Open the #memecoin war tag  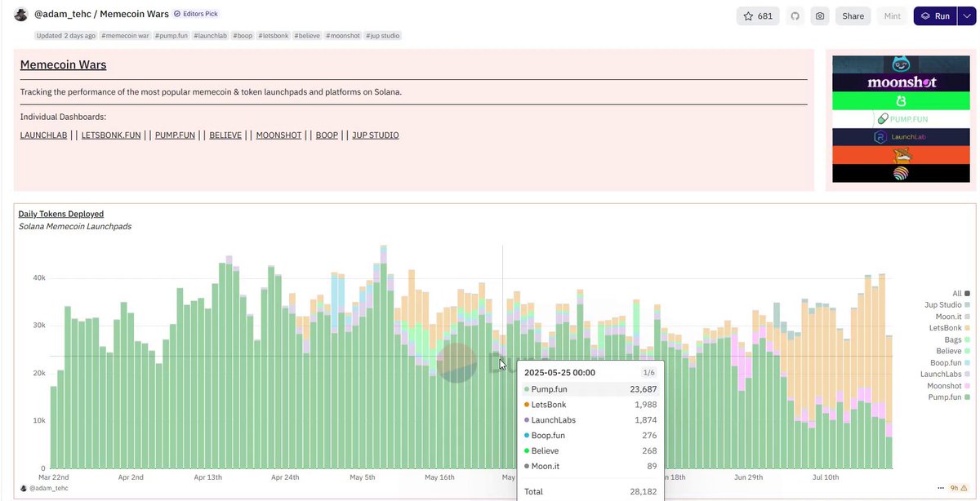point(123,36)
